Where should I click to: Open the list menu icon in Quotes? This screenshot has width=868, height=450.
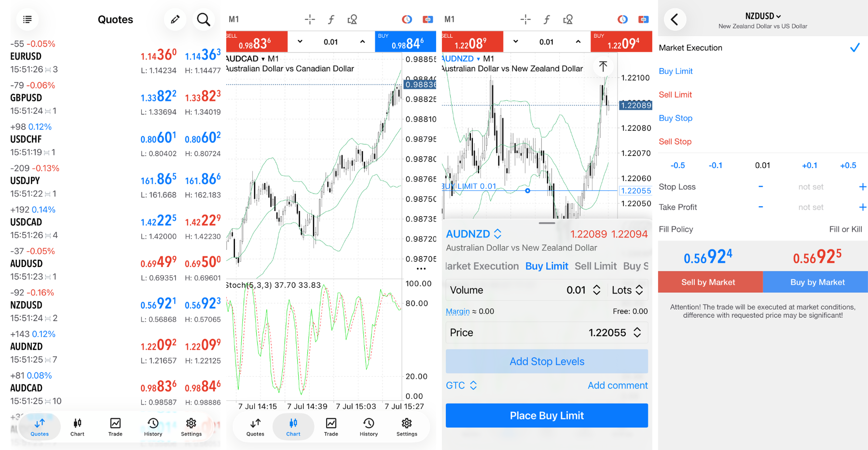(28, 19)
